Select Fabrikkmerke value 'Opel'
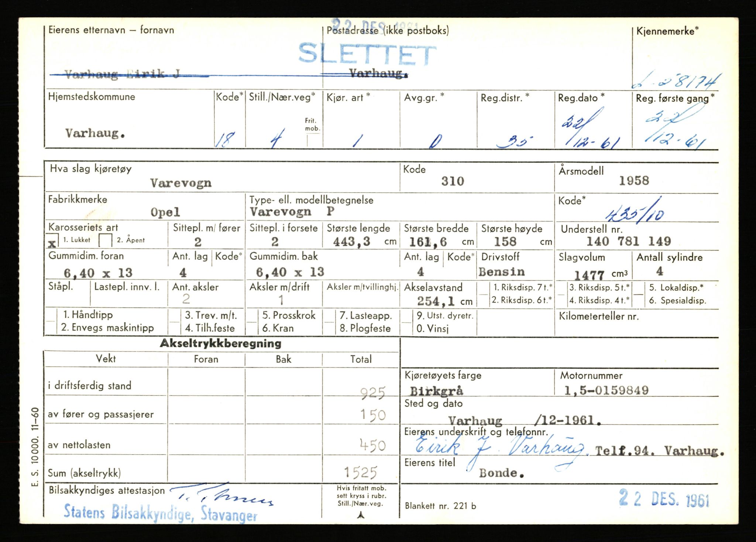The image size is (756, 542). click(x=165, y=212)
